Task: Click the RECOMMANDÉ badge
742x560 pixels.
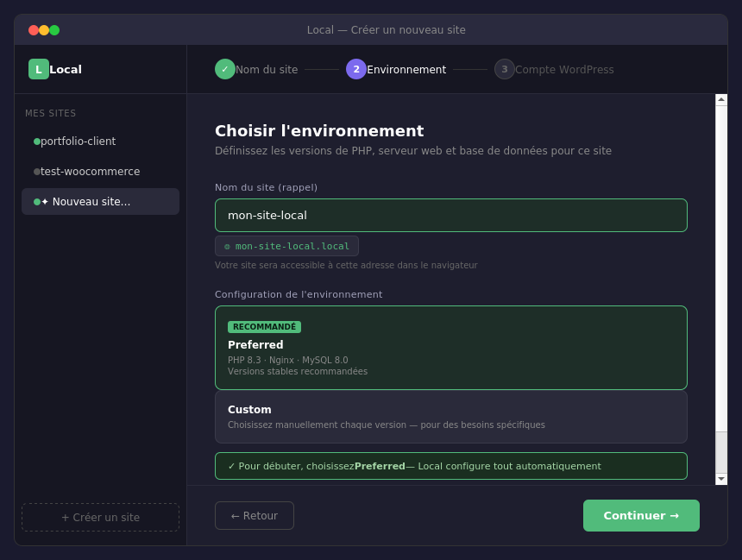Action: click(x=264, y=327)
